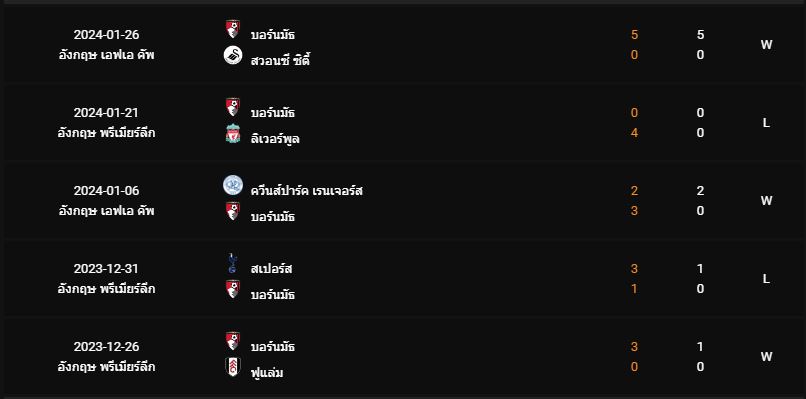
Task: Click the L result of Liverpool match
Action: pyautogui.click(x=766, y=123)
